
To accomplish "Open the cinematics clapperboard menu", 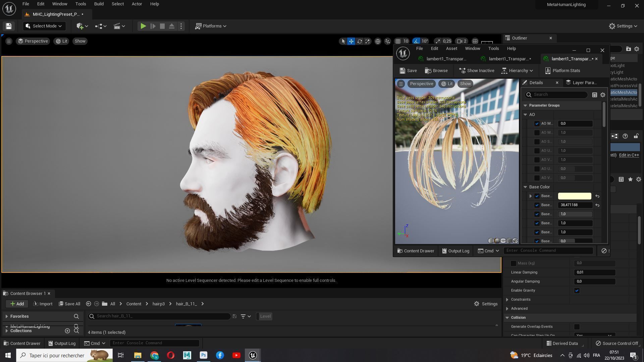I will pos(119,26).
